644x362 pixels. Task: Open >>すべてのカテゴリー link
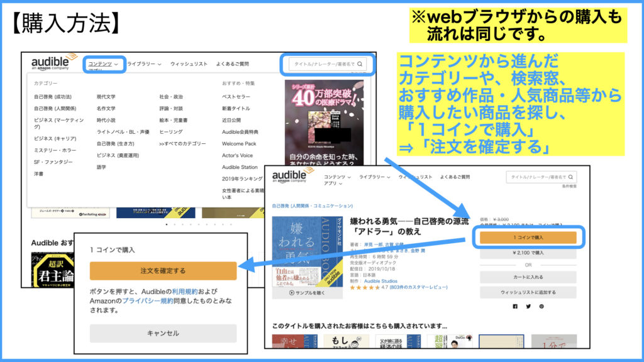183,144
